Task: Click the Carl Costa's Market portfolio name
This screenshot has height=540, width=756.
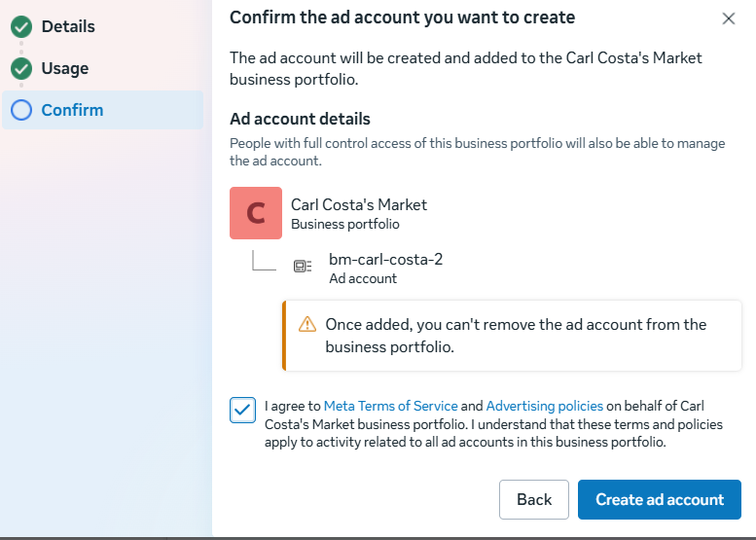Action: click(359, 204)
